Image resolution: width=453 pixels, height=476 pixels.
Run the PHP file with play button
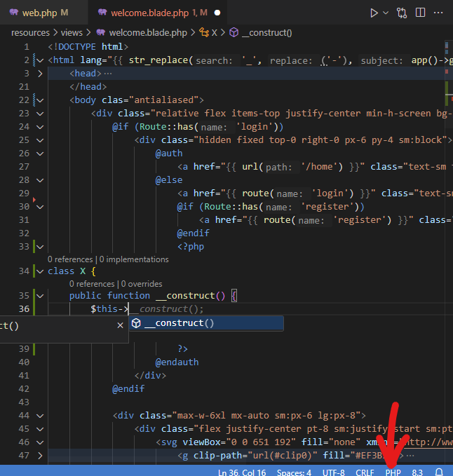coord(374,13)
